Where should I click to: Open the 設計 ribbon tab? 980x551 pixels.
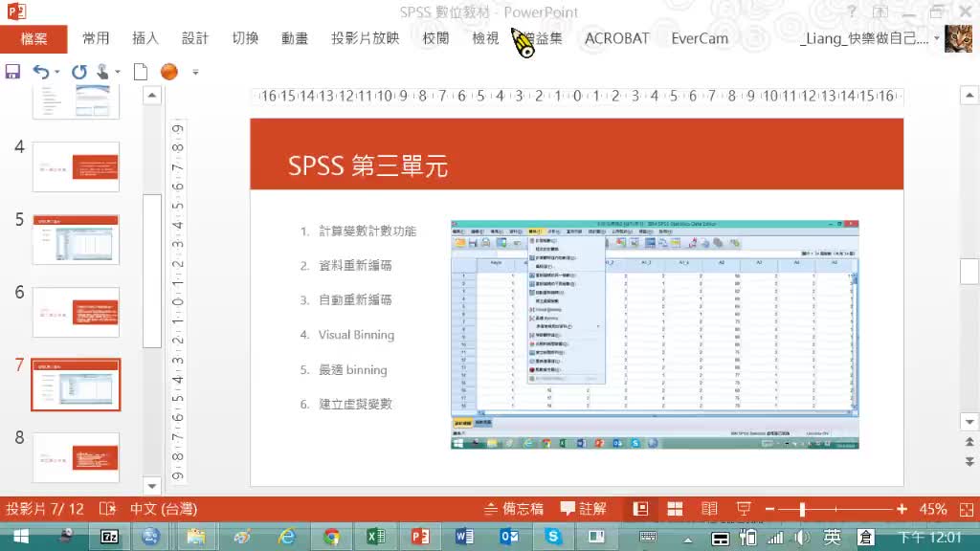pyautogui.click(x=195, y=38)
